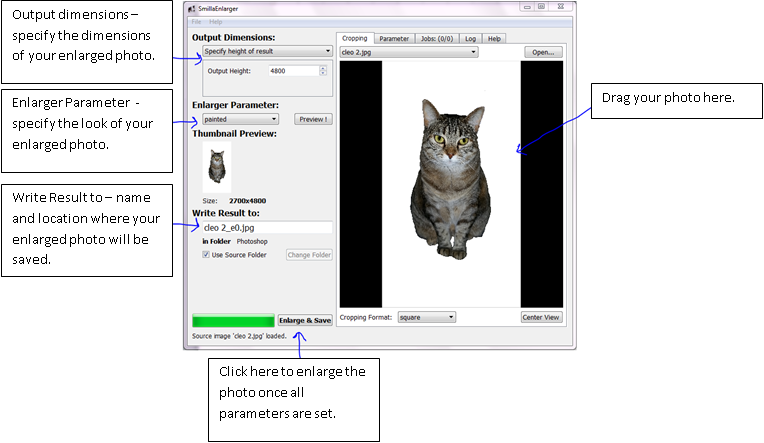This screenshot has width=764, height=443.
Task: Open the Help tab beside Log
Action: coord(494,39)
